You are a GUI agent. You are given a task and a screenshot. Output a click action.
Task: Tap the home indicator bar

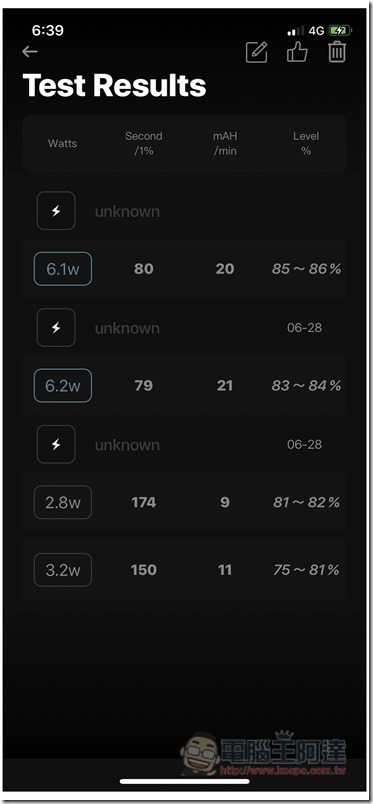[x=185, y=781]
